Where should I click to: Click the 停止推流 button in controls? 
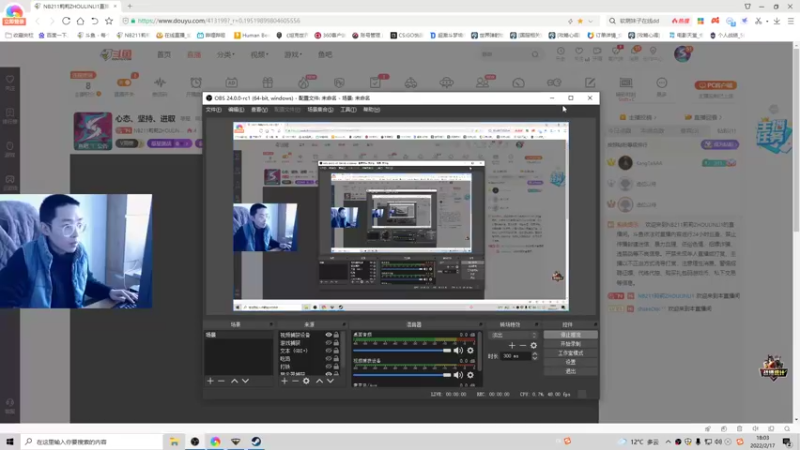click(570, 335)
